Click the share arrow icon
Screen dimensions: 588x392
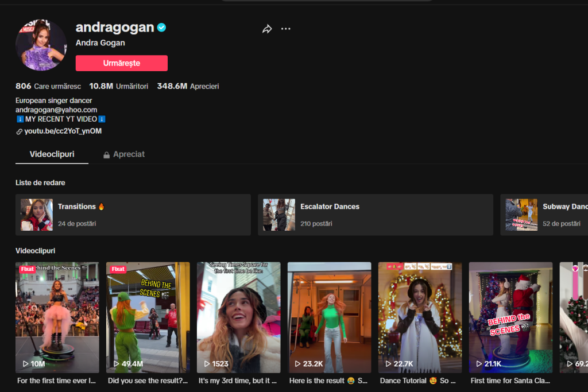click(x=267, y=29)
